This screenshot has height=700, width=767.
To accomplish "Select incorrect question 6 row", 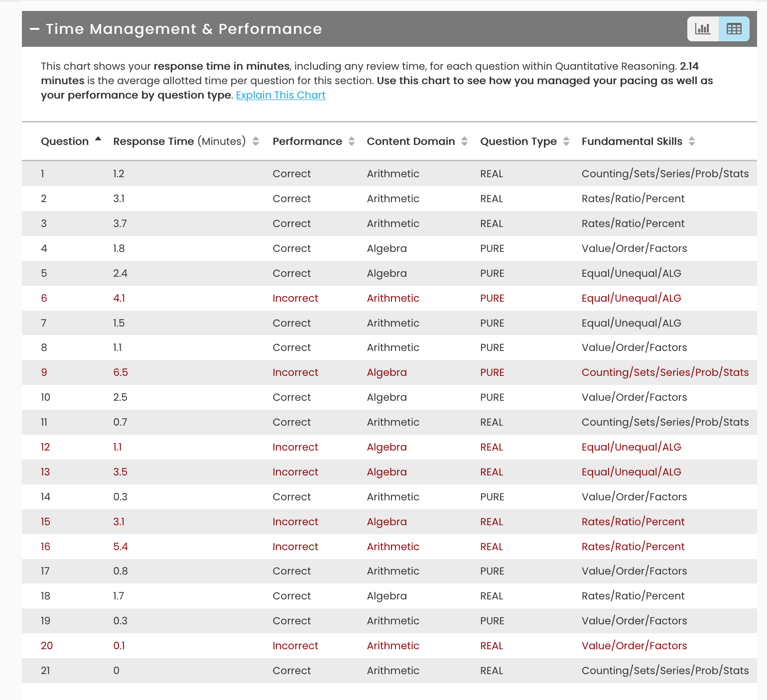I will (x=44, y=298).
